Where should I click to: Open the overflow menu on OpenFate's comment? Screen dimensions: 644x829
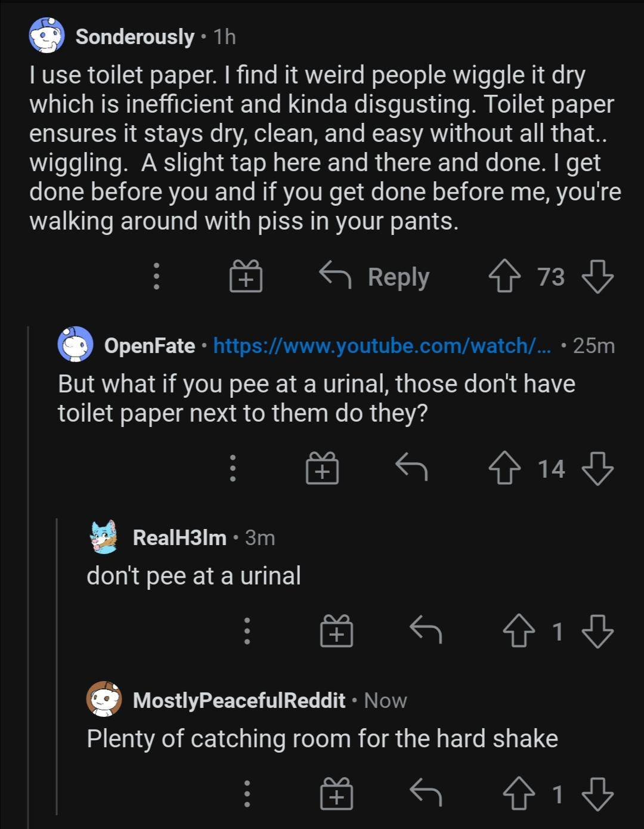[233, 468]
